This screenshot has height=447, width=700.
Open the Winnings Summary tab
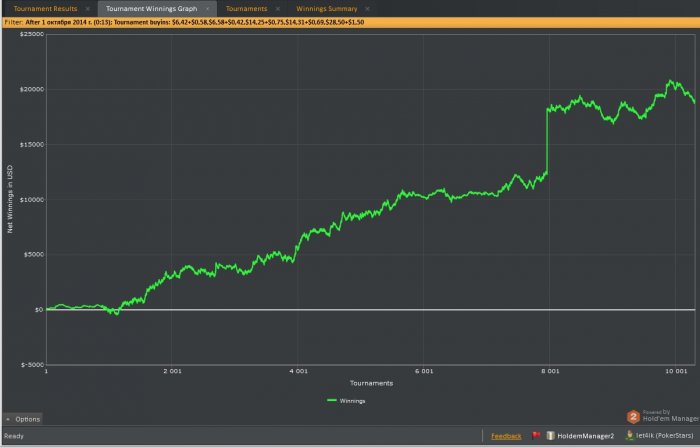(327, 8)
